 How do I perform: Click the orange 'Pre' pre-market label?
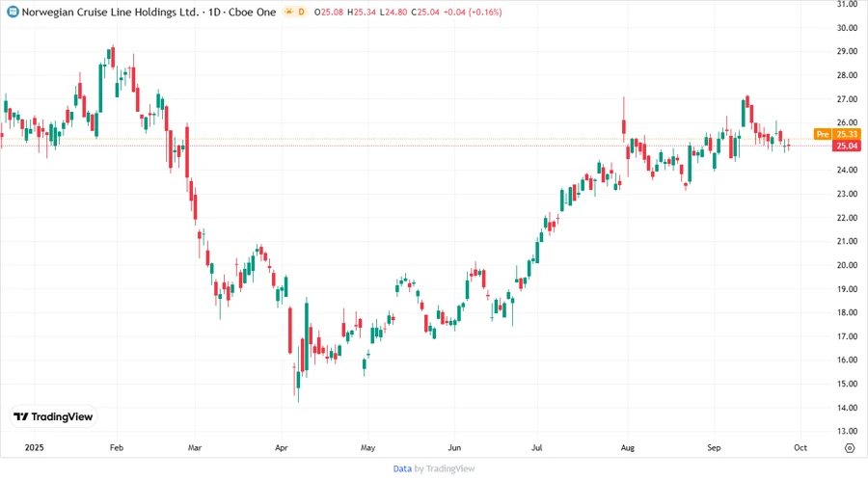824,134
